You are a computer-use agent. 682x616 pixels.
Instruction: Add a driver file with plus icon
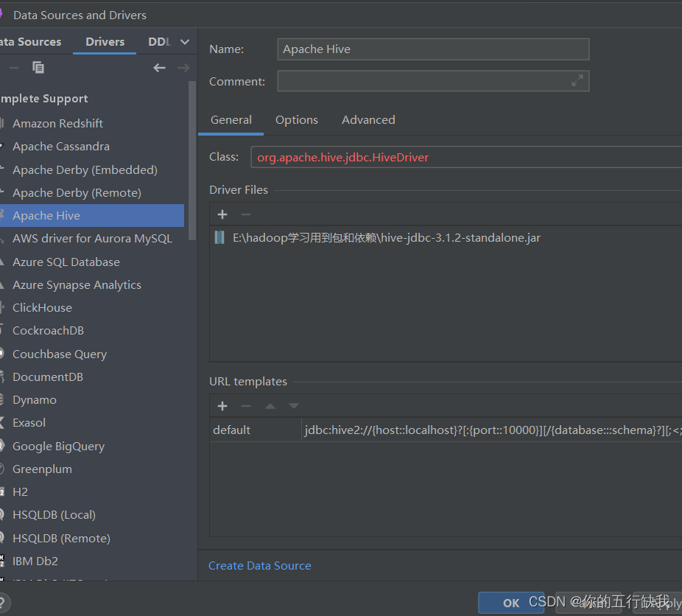point(222,214)
